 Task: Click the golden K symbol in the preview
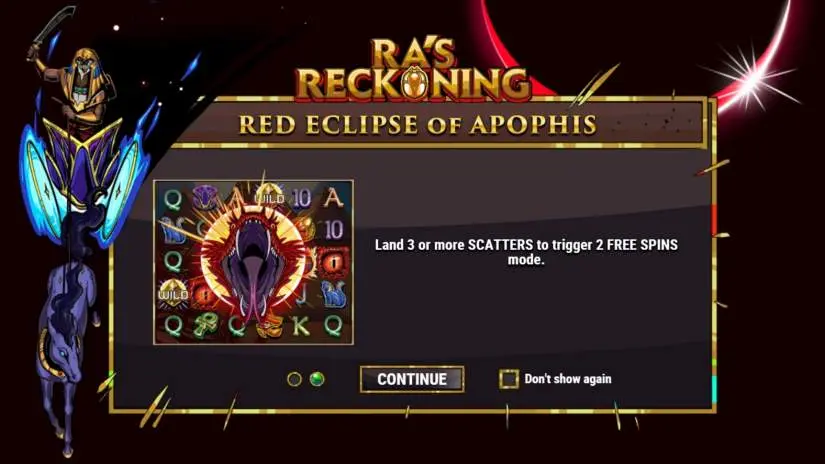tap(300, 326)
